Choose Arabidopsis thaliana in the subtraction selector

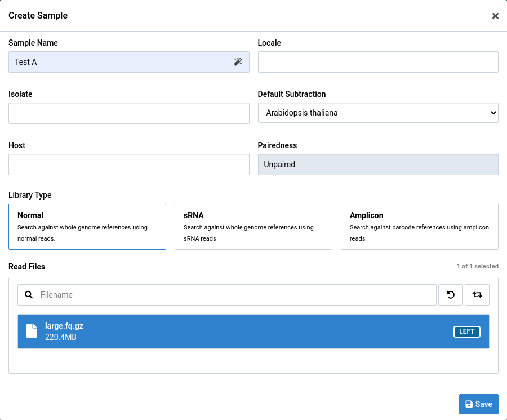tap(377, 113)
